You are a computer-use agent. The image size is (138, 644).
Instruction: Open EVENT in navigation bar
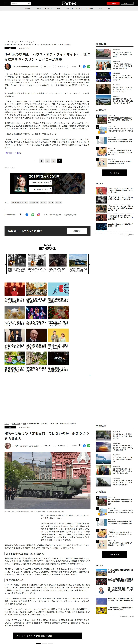tap(110, 8)
